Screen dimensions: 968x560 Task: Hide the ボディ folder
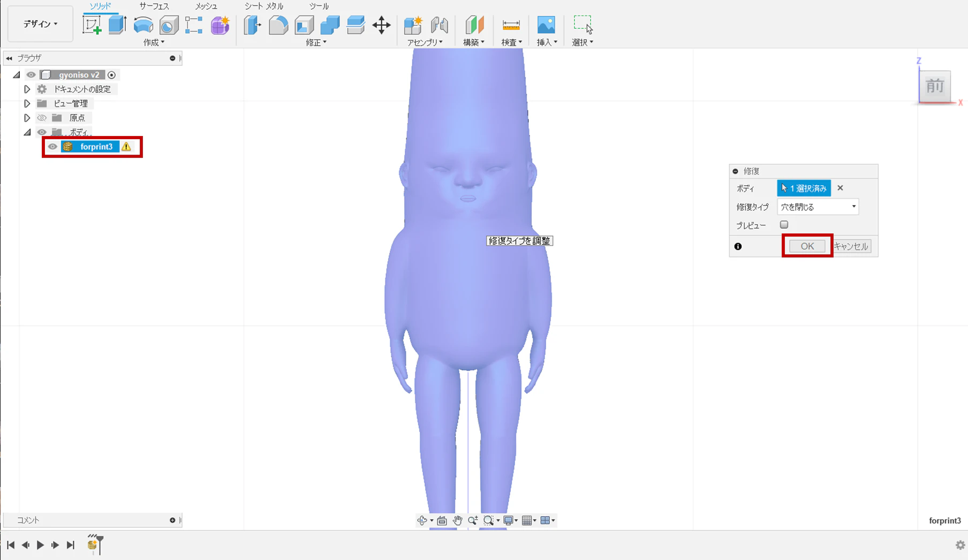tap(42, 132)
